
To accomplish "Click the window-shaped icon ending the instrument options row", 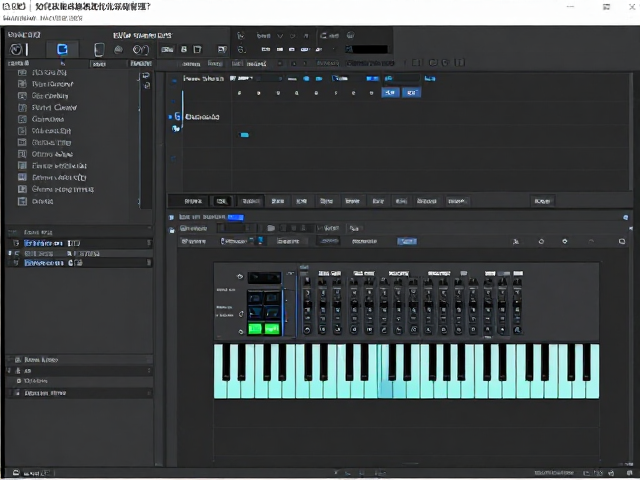I will (x=622, y=241).
